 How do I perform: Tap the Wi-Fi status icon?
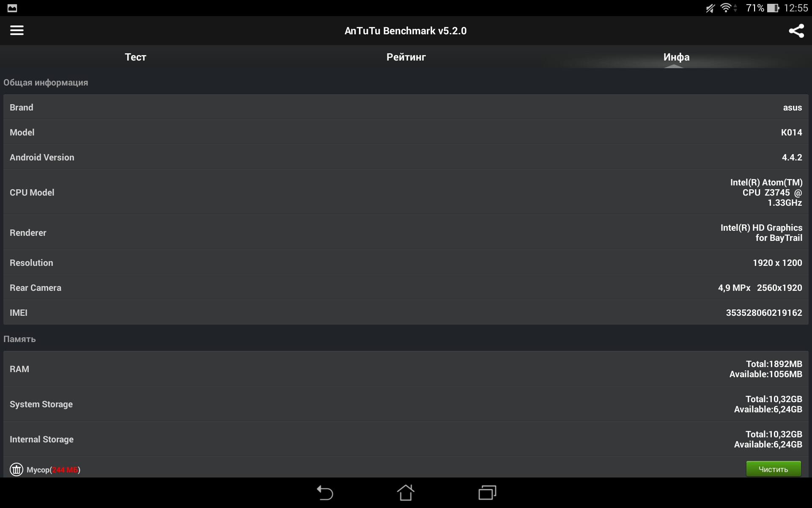(726, 8)
